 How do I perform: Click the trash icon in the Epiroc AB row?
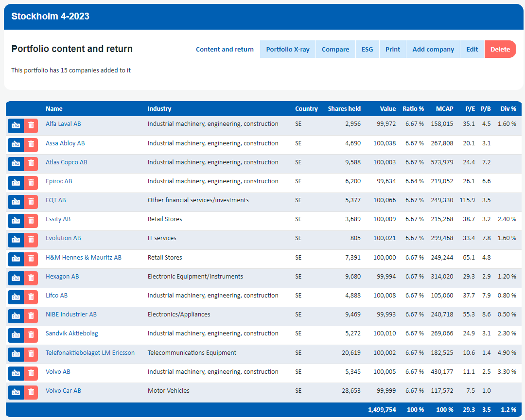click(x=31, y=183)
